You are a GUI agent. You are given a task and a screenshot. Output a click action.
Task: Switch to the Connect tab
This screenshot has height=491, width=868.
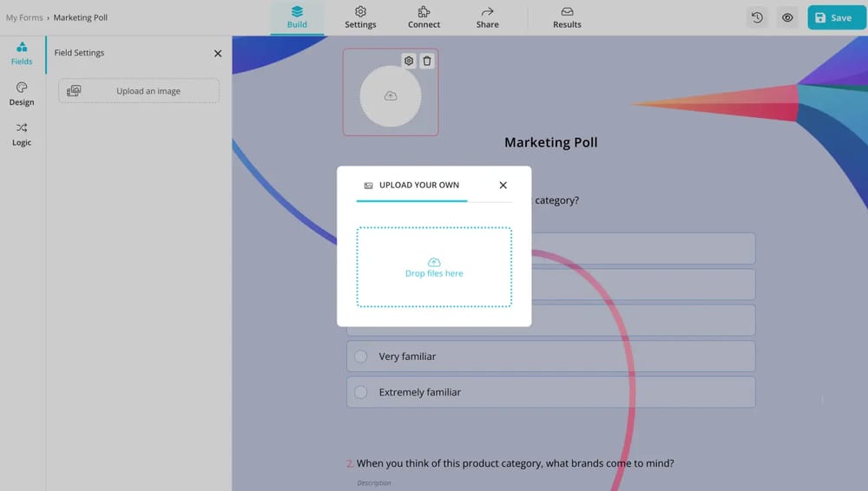[x=424, y=17]
